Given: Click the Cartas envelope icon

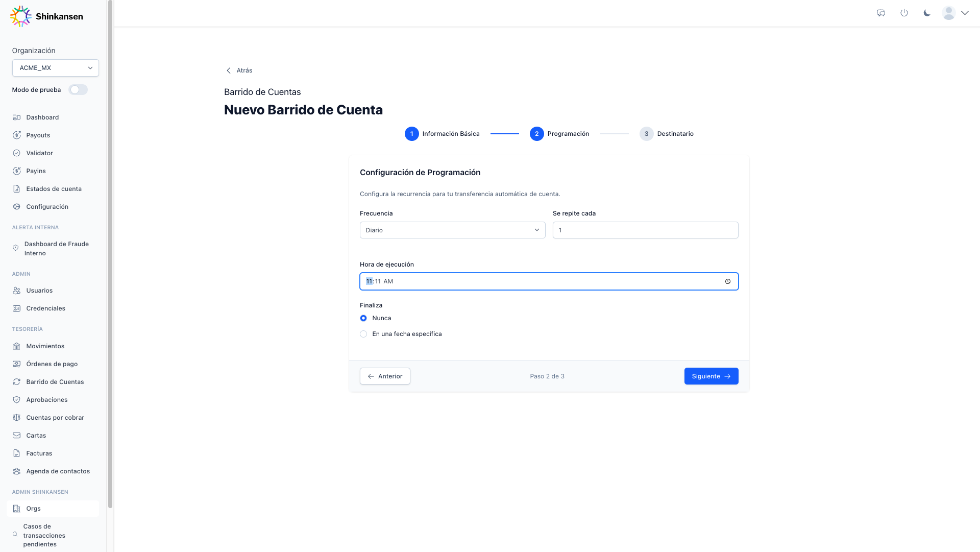Looking at the screenshot, I should tap(16, 436).
